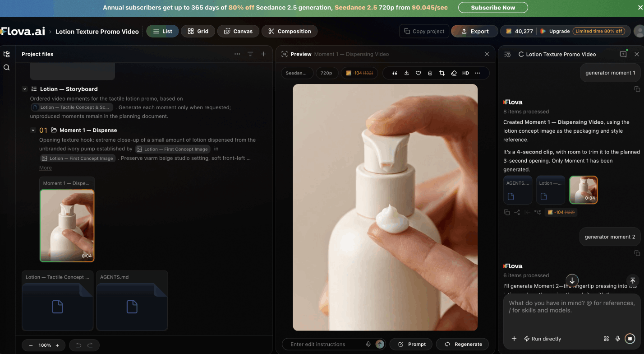This screenshot has height=354, width=644.
Task: Delete the previewed video via trash icon
Action: point(430,73)
